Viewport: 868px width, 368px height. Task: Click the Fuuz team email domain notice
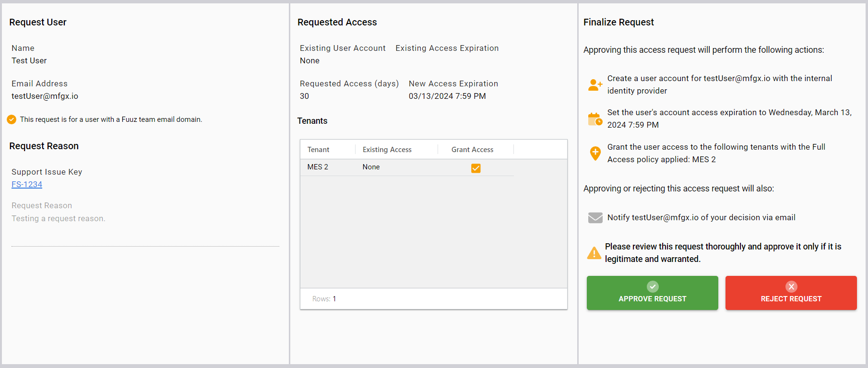pos(111,119)
